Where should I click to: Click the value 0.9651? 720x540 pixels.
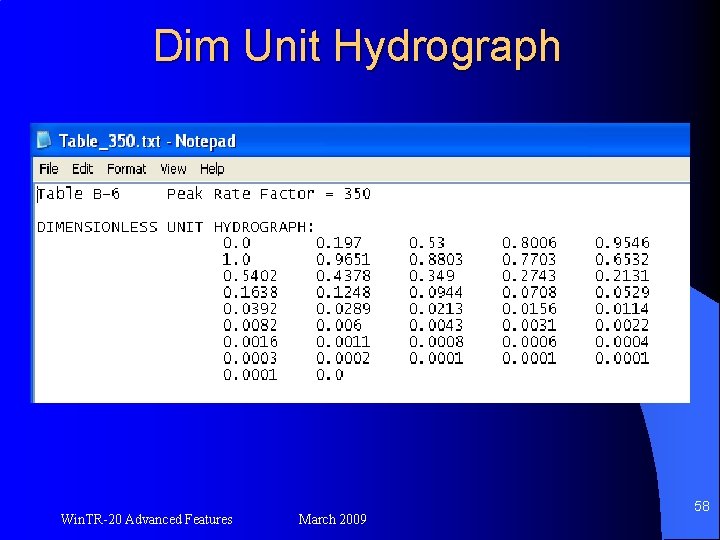click(343, 259)
